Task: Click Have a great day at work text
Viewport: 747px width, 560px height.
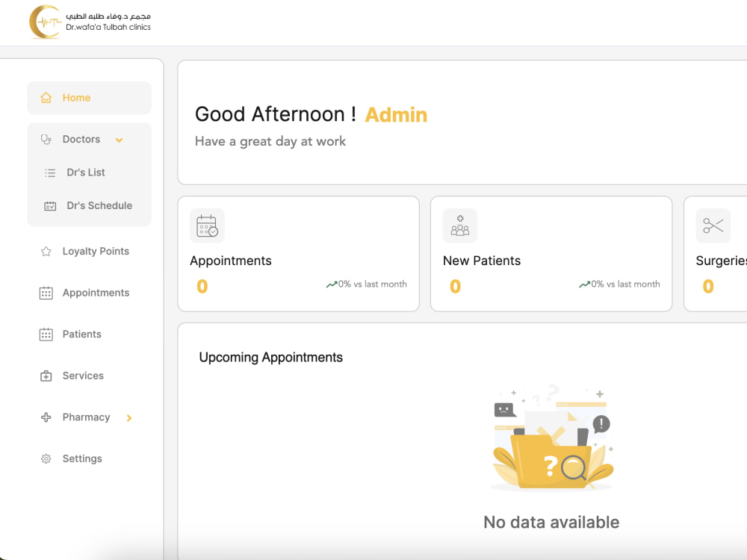Action: 270,141
